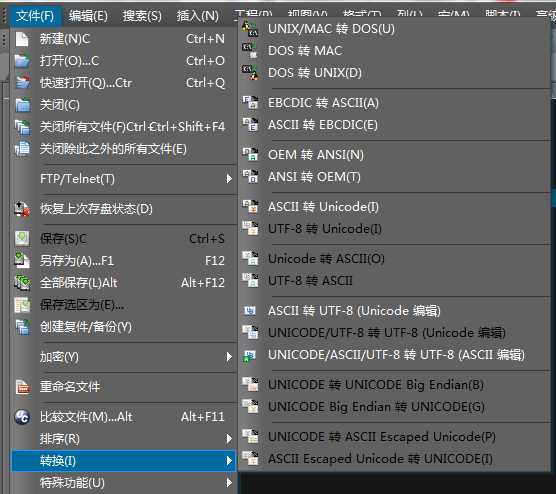Click the Close file icon beside 关闭(C)

pos(23,105)
